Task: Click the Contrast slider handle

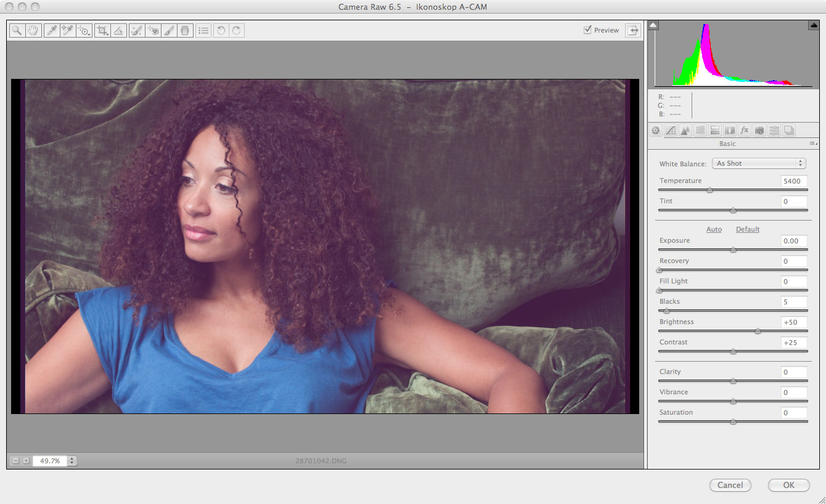Action: click(x=733, y=351)
